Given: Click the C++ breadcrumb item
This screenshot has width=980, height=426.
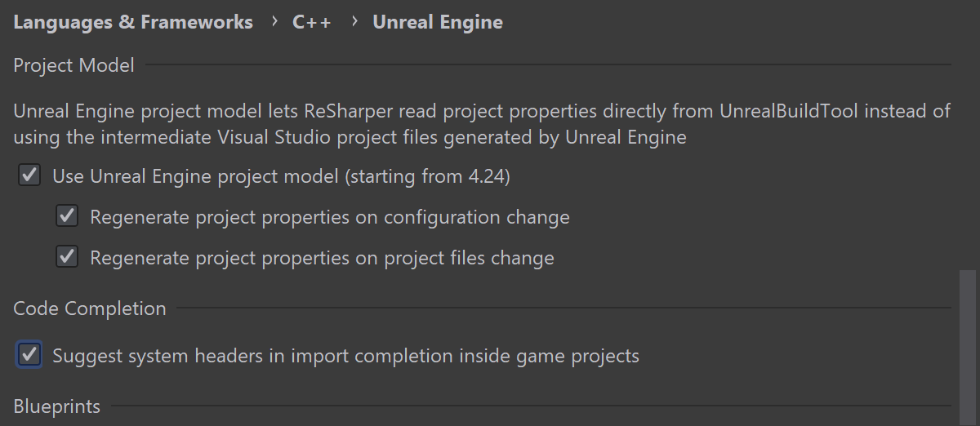Looking at the screenshot, I should tap(312, 22).
